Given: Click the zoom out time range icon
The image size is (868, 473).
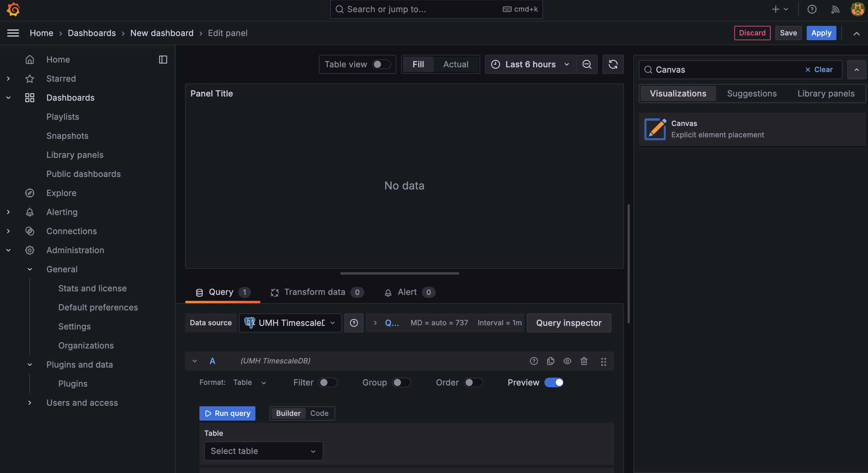Looking at the screenshot, I should point(587,64).
